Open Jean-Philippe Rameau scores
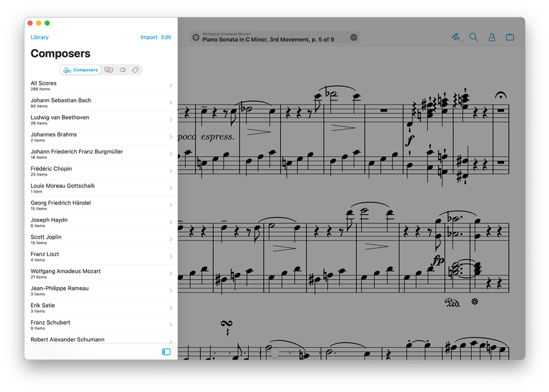The width and height of the screenshot is (549, 392). (x=101, y=291)
